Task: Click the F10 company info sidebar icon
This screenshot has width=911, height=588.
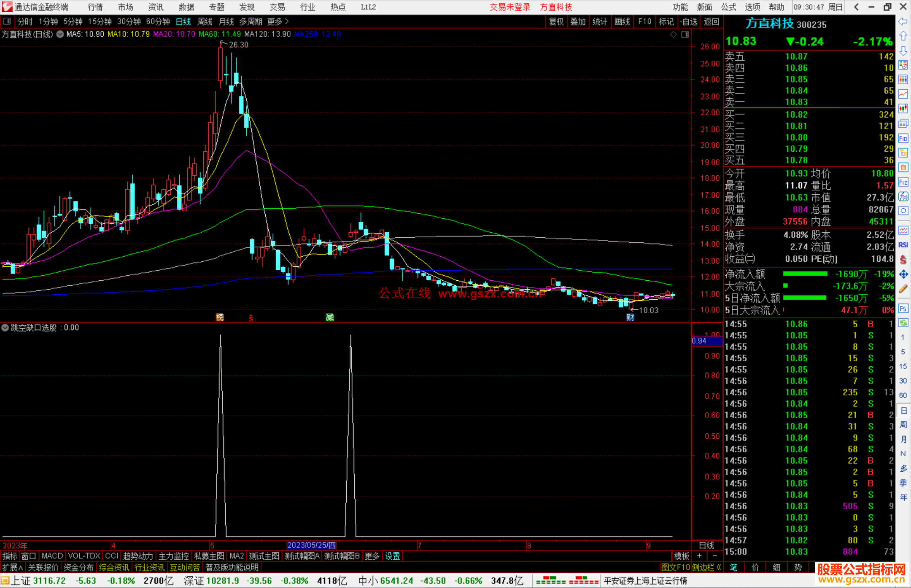Action: point(903,138)
